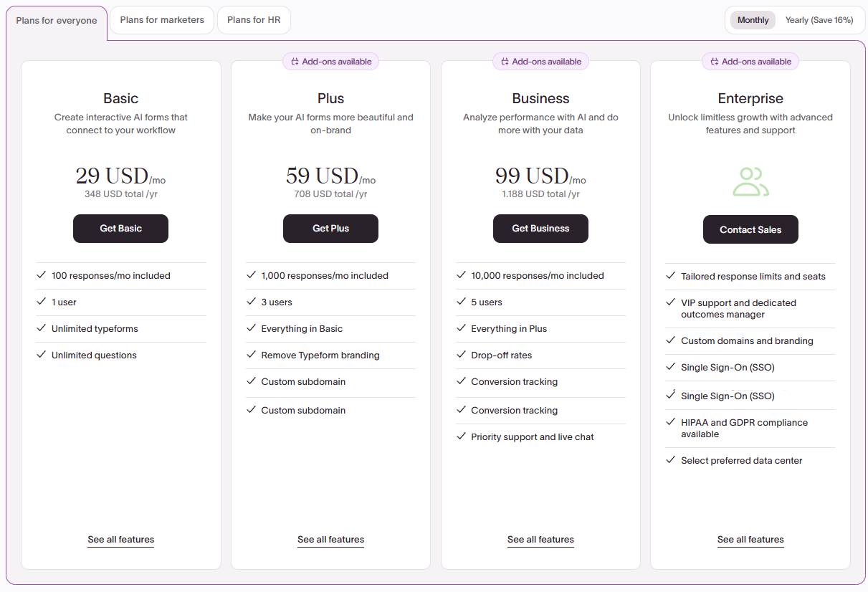Expand all features for the Basic plan

pos(120,539)
